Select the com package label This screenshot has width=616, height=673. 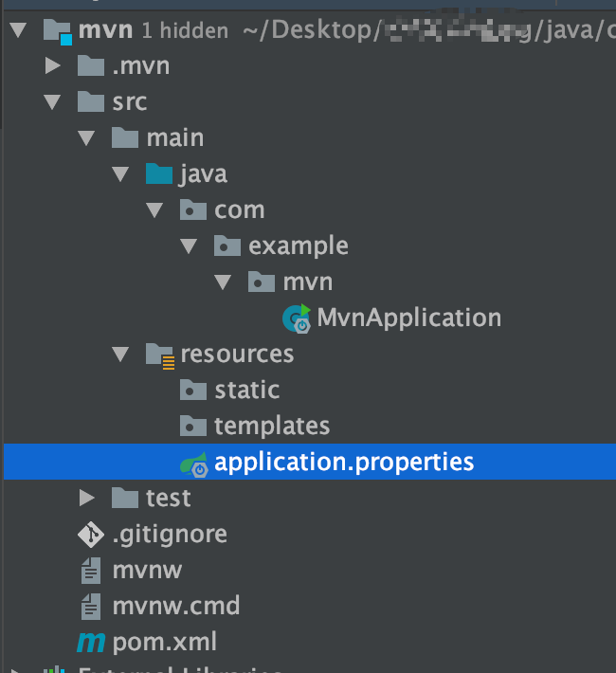pyautogui.click(x=240, y=210)
